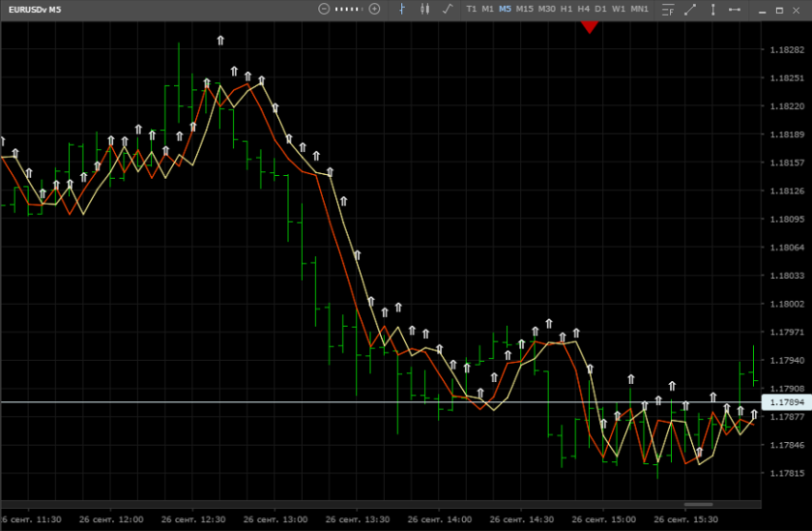Image resolution: width=812 pixels, height=531 pixels.
Task: Select H1 timeframe
Action: click(x=566, y=9)
